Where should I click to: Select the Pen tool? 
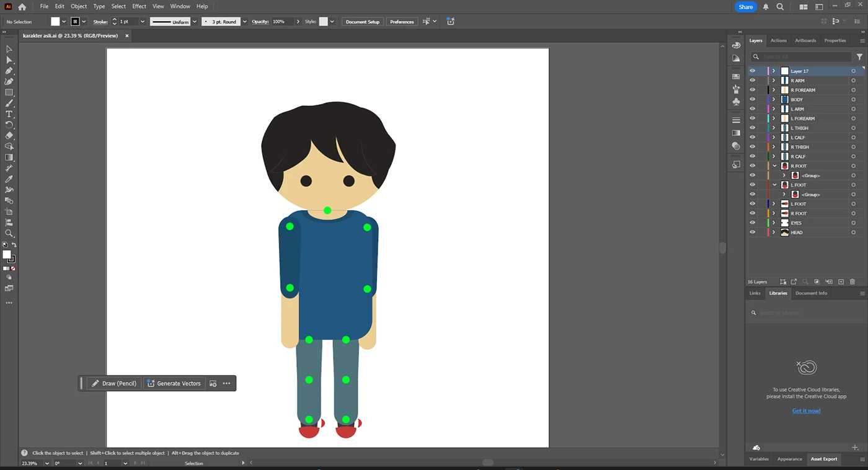pyautogui.click(x=9, y=71)
